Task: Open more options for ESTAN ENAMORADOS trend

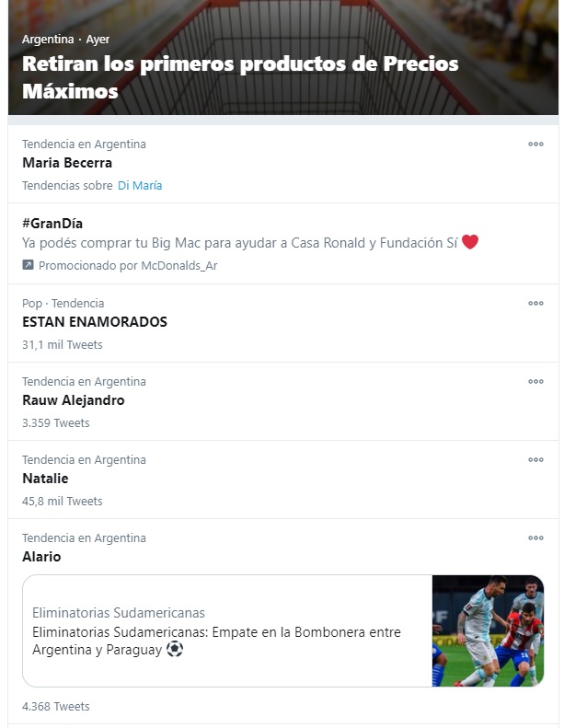Action: click(535, 304)
